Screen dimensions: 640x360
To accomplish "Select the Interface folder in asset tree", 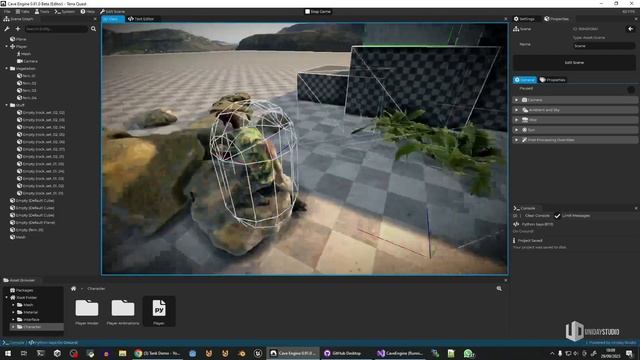I will (x=28, y=320).
